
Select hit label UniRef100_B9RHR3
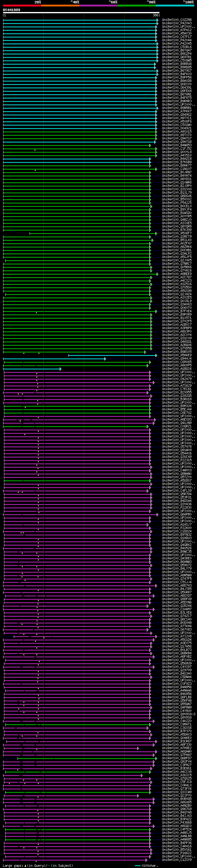pyautogui.click(x=177, y=101)
